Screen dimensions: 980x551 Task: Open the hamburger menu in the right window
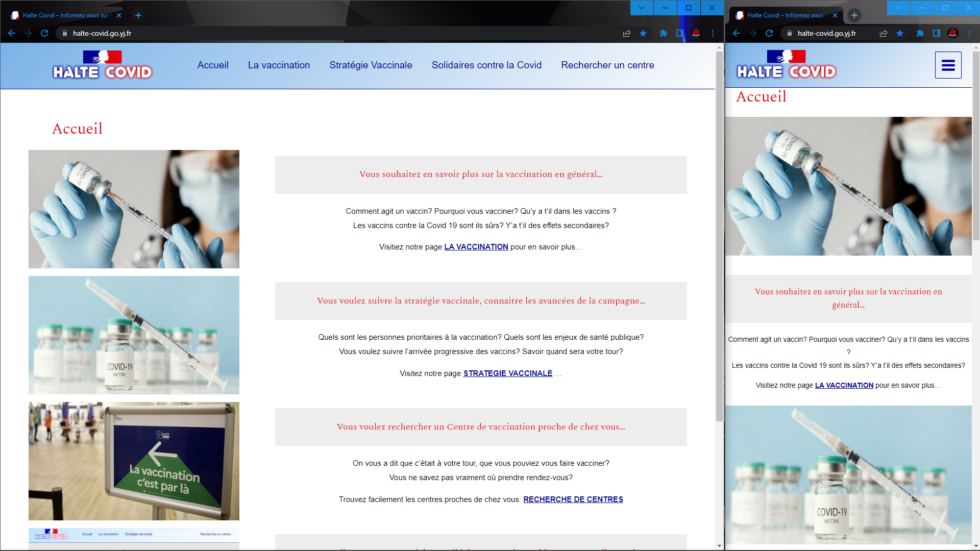[948, 65]
